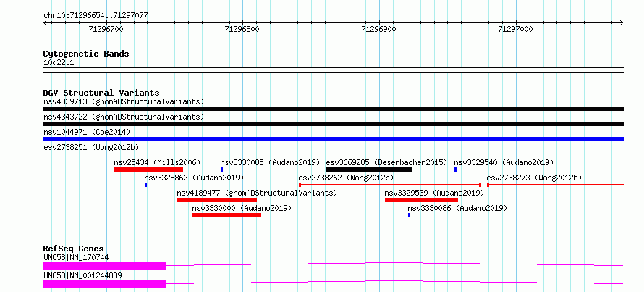
Task: Click the DGV Structural Variants track title
Action: tap(101, 93)
